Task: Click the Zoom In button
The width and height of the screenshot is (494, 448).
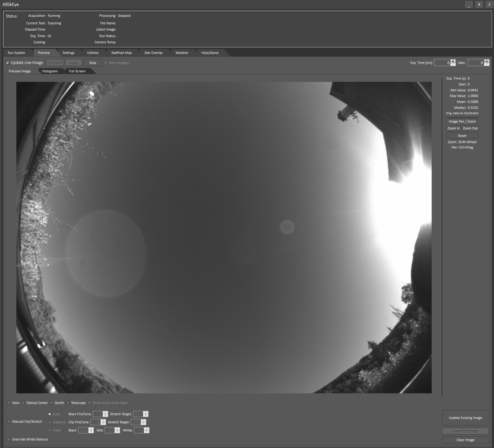Action: point(453,128)
